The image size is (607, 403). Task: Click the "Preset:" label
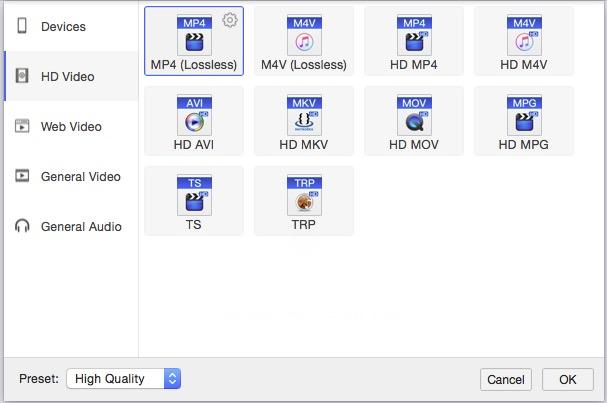point(39,378)
